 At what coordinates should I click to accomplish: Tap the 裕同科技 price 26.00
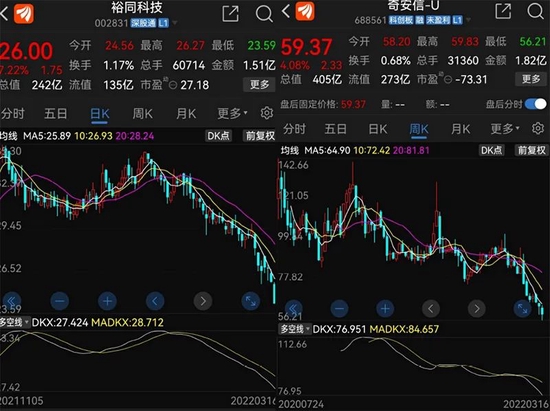(27, 51)
